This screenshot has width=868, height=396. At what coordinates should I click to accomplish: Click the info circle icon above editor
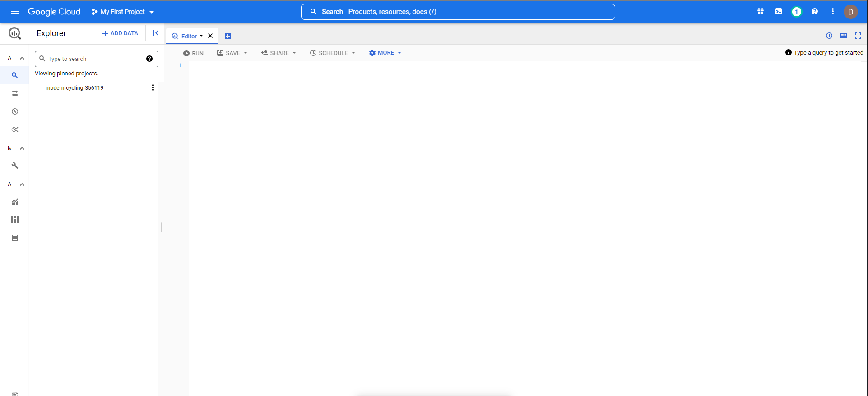(829, 36)
